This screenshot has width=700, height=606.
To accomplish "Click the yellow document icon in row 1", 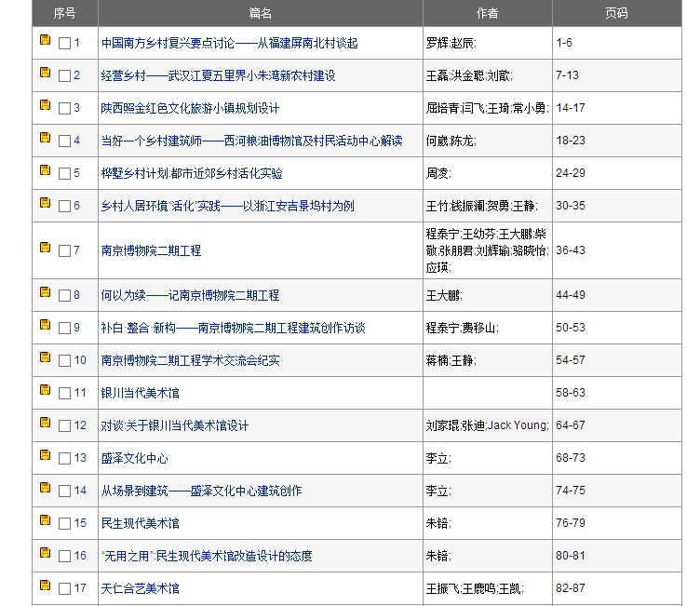I will click(x=45, y=40).
